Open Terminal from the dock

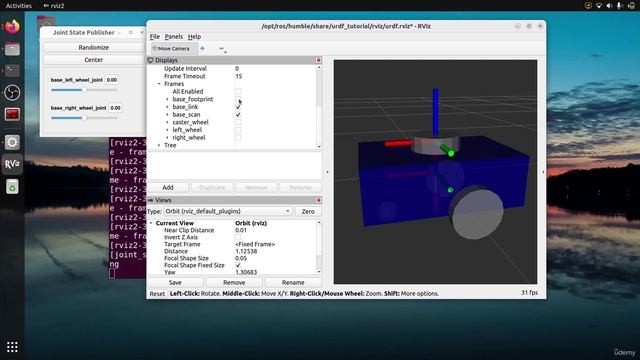pos(12,71)
